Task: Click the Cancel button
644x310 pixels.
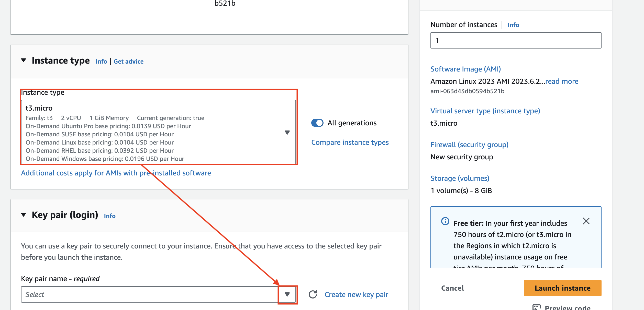Action: [x=452, y=288]
